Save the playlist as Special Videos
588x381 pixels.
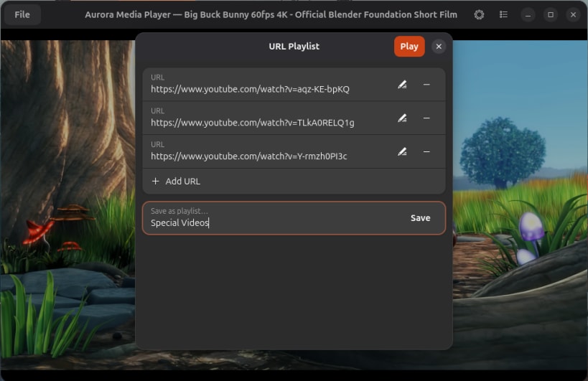click(x=421, y=218)
